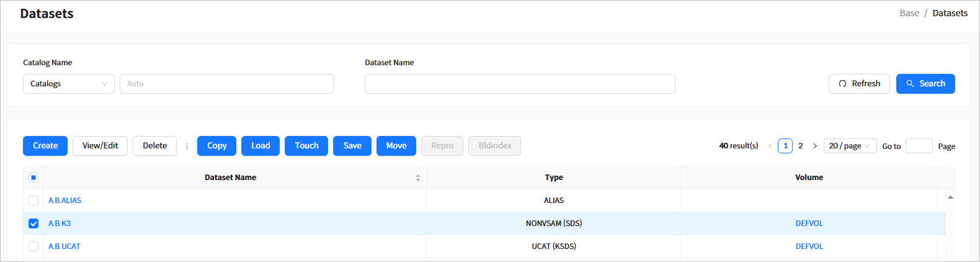Sort by Dataset Name column arrows

(417, 178)
